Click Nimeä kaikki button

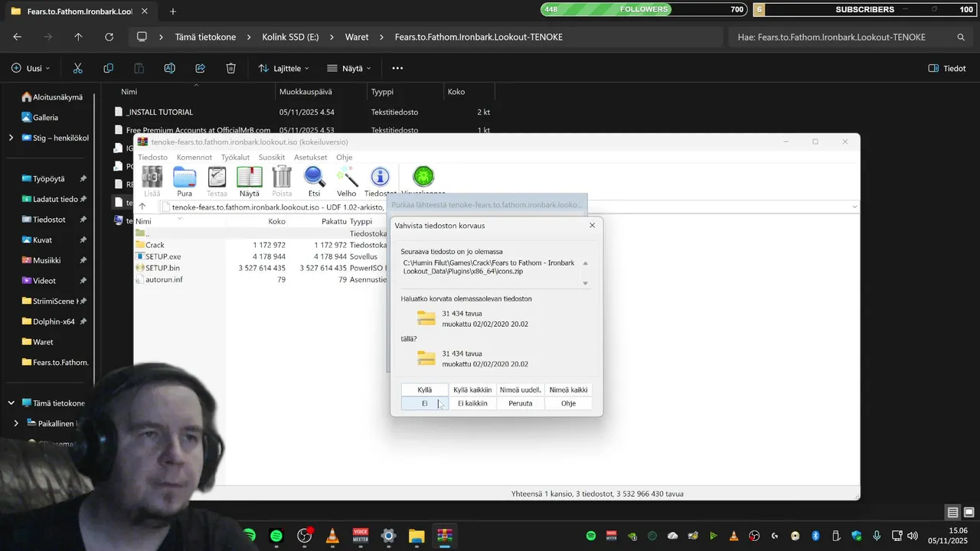pos(568,390)
